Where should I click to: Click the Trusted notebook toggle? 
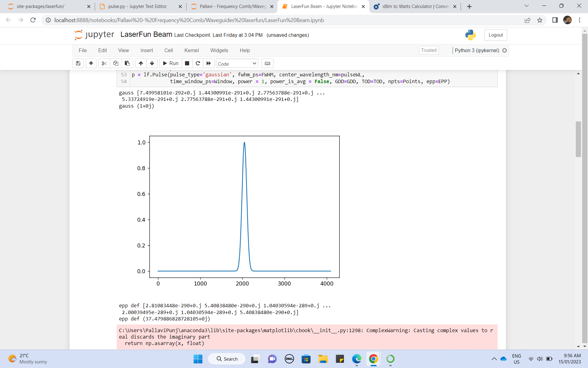click(x=428, y=50)
